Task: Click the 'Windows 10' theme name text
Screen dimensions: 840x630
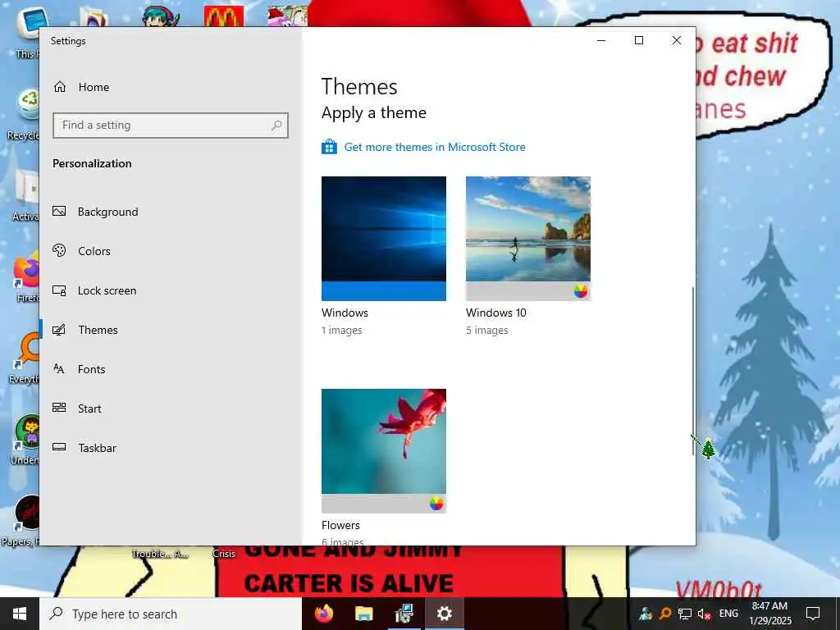Action: (496, 313)
